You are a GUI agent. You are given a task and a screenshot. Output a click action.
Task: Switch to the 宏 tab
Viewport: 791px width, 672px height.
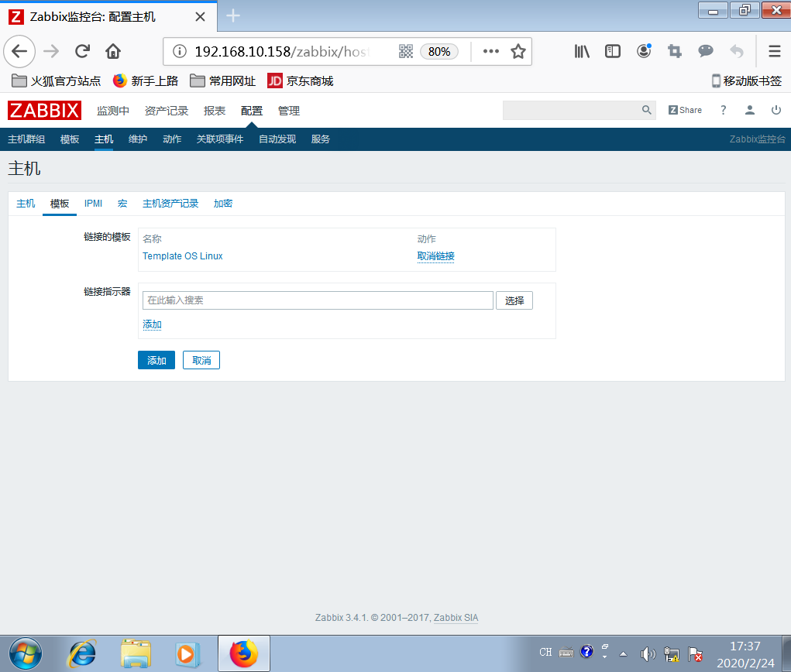point(122,203)
